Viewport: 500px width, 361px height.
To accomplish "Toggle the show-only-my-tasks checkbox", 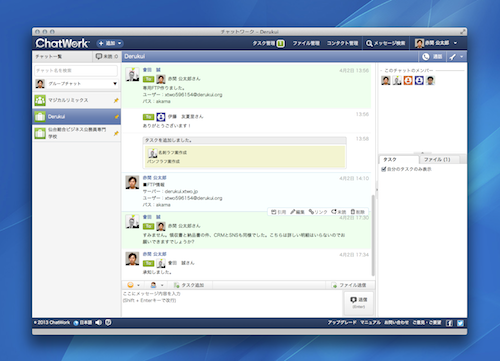I will pos(383,169).
